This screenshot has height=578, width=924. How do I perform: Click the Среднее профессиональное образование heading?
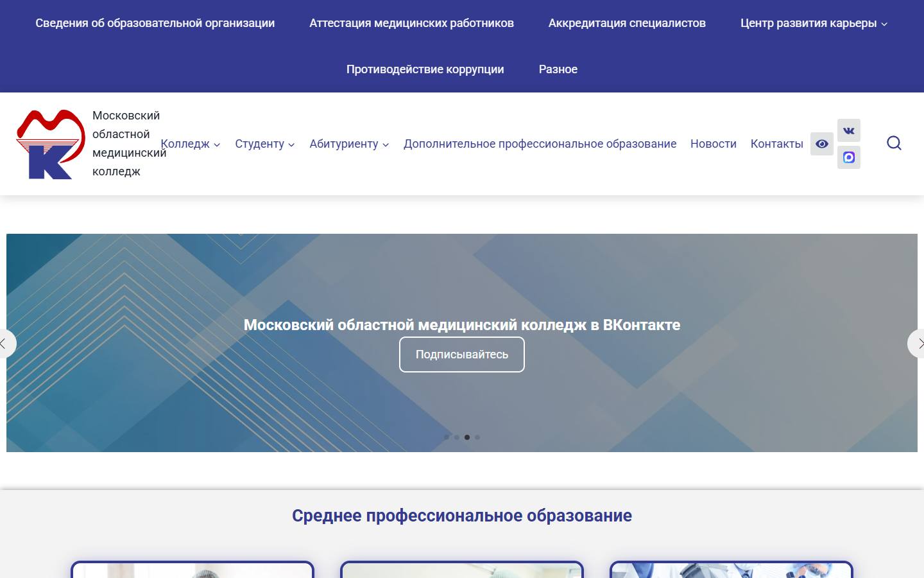(462, 516)
